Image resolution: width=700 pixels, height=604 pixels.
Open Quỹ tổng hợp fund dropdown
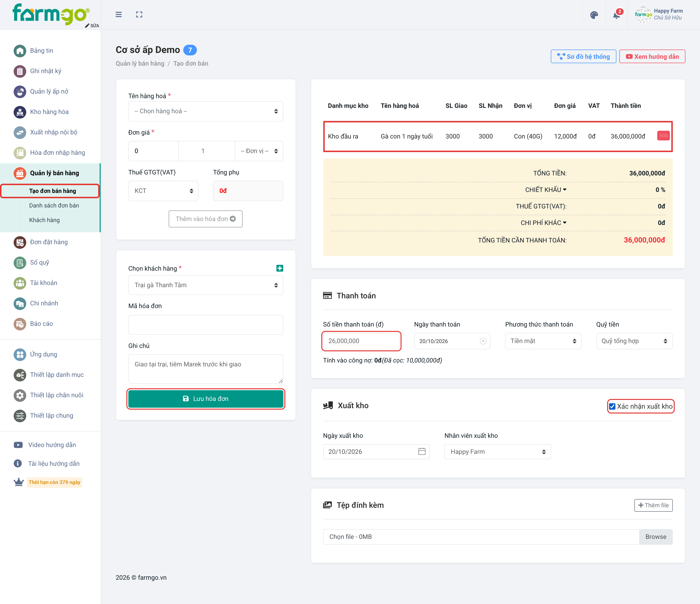[634, 341]
